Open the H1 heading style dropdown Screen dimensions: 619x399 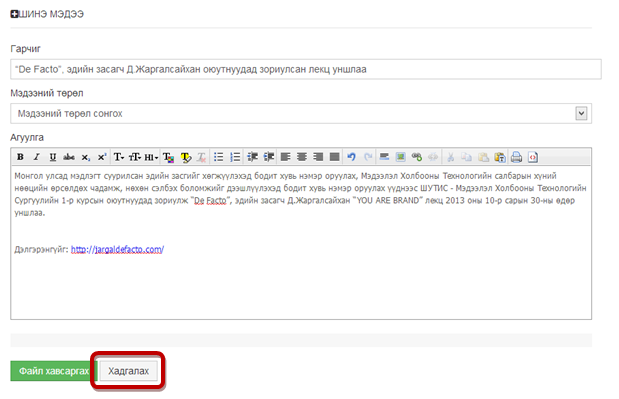(151, 157)
